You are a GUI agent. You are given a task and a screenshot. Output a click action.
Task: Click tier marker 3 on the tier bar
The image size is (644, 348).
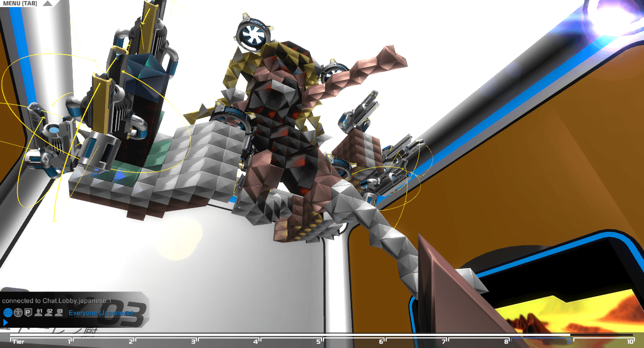pos(193,342)
